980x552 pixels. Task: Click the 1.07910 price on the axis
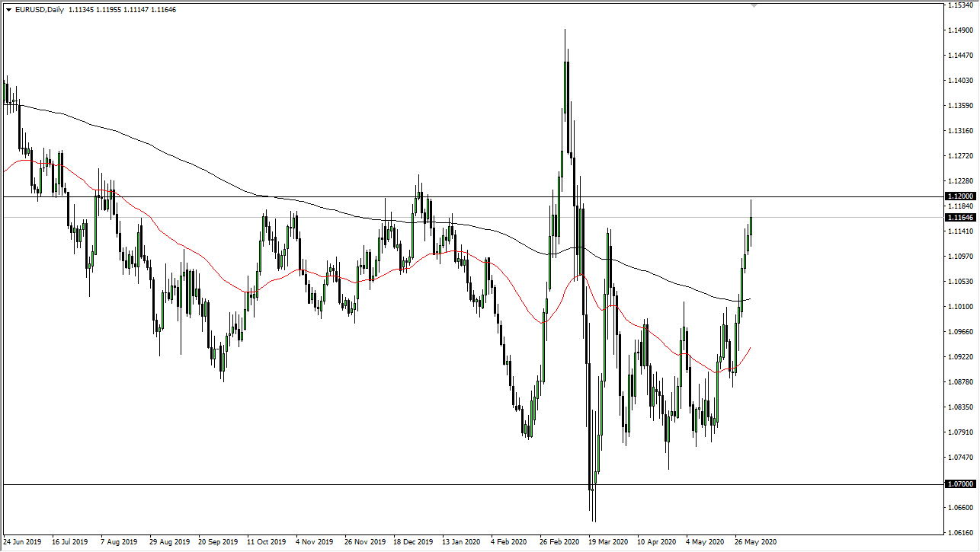coord(960,432)
